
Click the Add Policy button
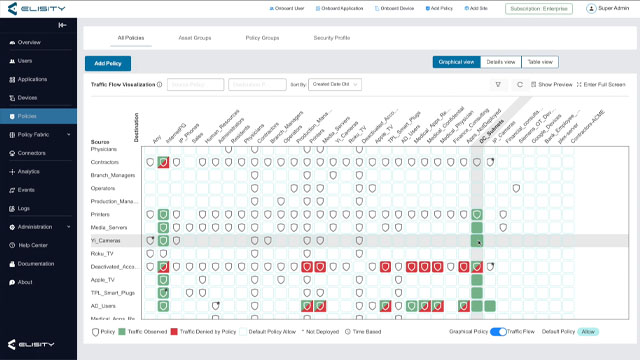click(x=108, y=63)
